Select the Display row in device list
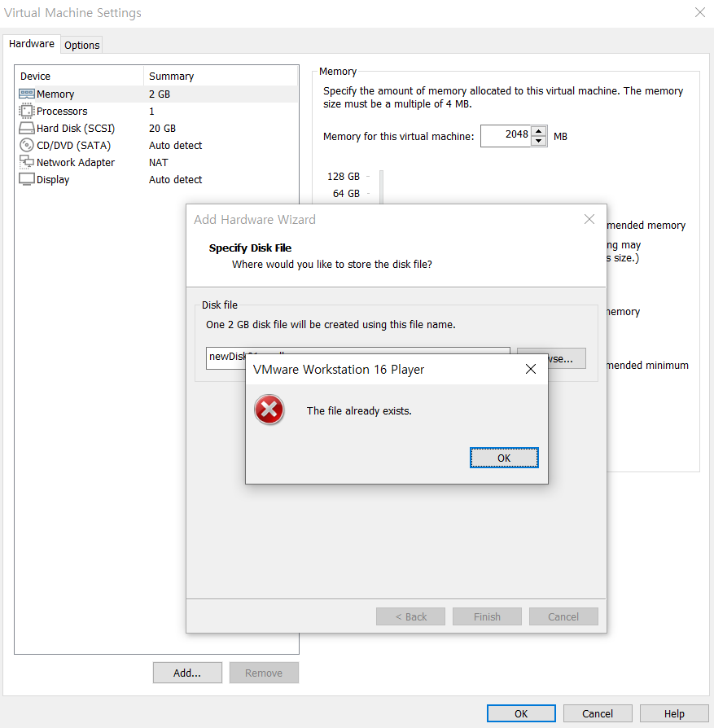 click(x=157, y=179)
